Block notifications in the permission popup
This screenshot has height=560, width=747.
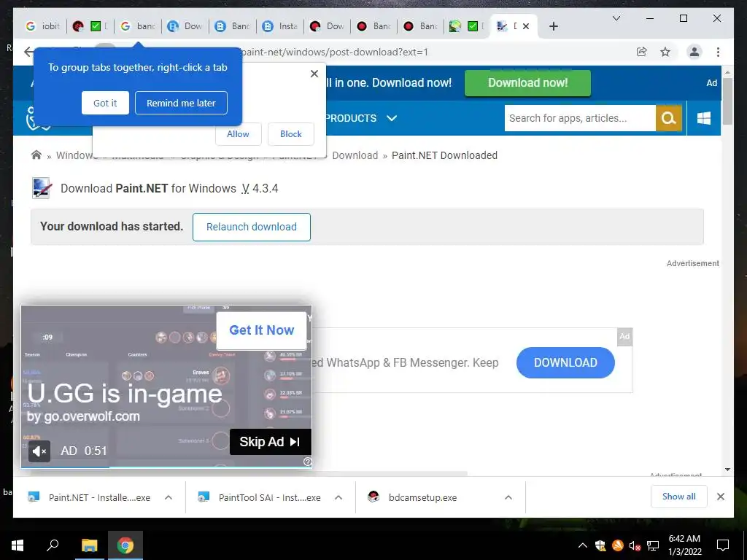[290, 134]
